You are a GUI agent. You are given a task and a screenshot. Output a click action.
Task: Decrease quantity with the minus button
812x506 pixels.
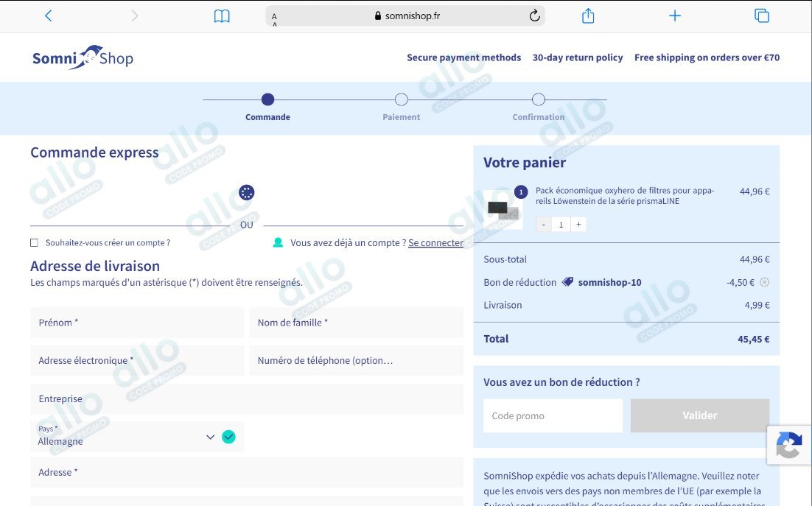(x=543, y=225)
